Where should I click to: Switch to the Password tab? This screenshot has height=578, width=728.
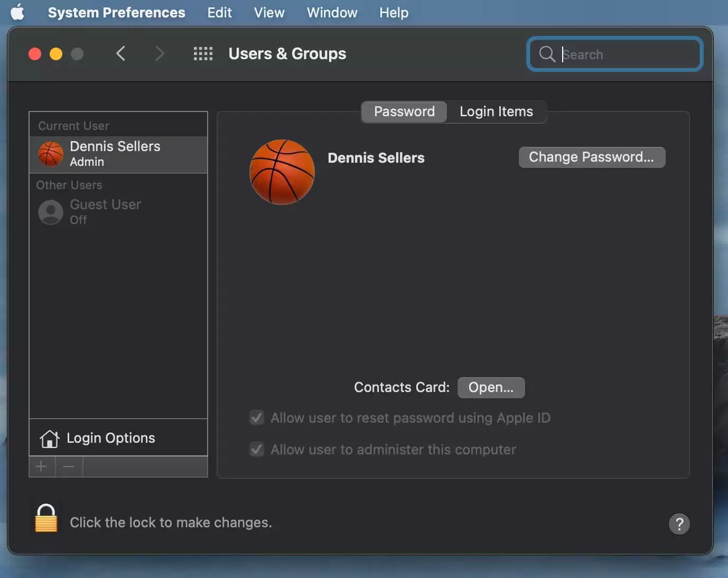pos(404,111)
